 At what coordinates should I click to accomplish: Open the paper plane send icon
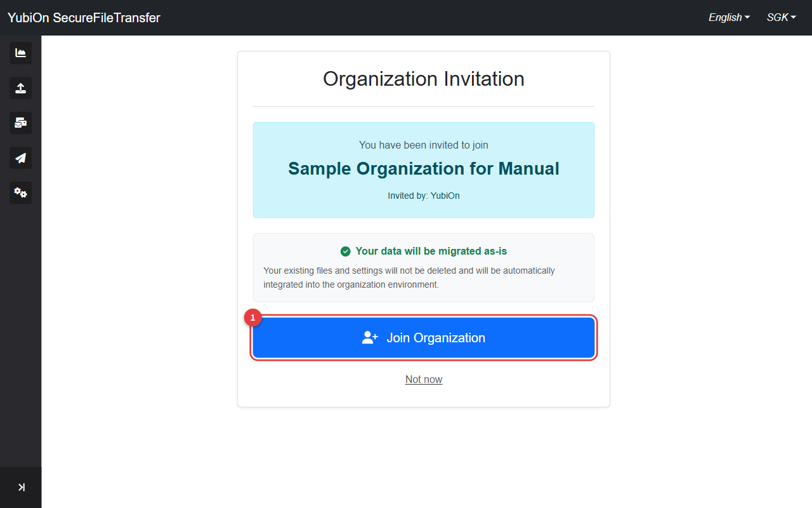[20, 158]
